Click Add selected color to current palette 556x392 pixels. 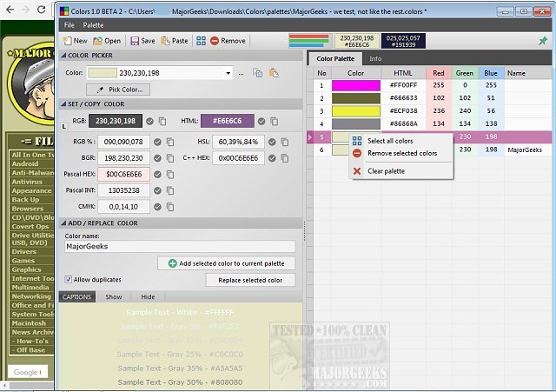(226, 263)
